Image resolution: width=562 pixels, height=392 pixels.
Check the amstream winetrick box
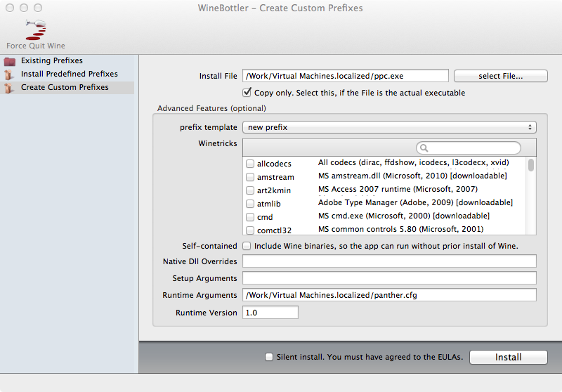click(250, 177)
